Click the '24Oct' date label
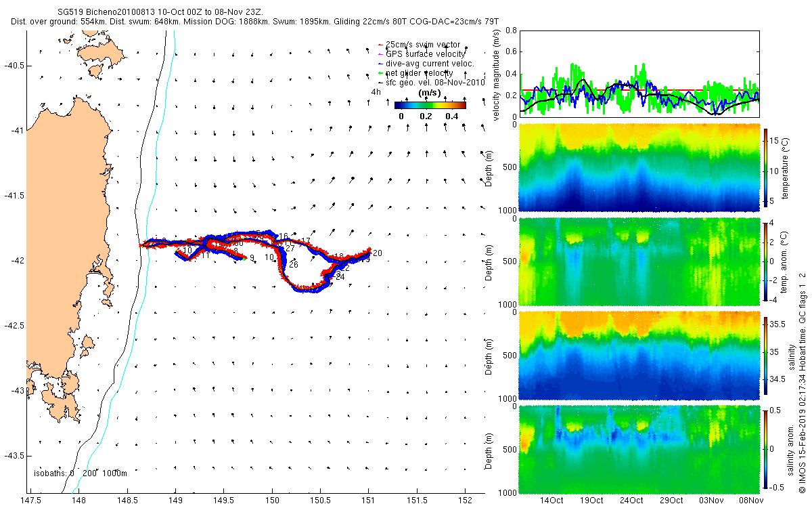Image resolution: width=812 pixels, height=508 pixels. point(631,500)
